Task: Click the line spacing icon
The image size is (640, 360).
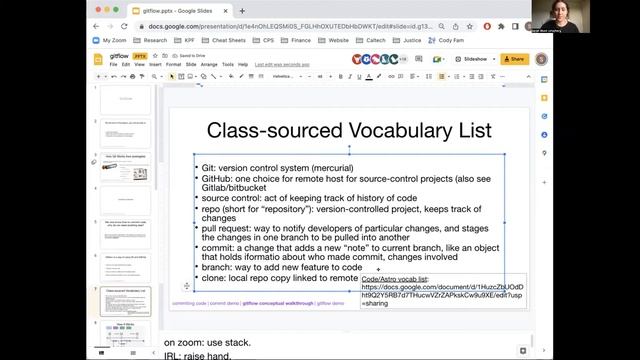Action: tap(429, 76)
